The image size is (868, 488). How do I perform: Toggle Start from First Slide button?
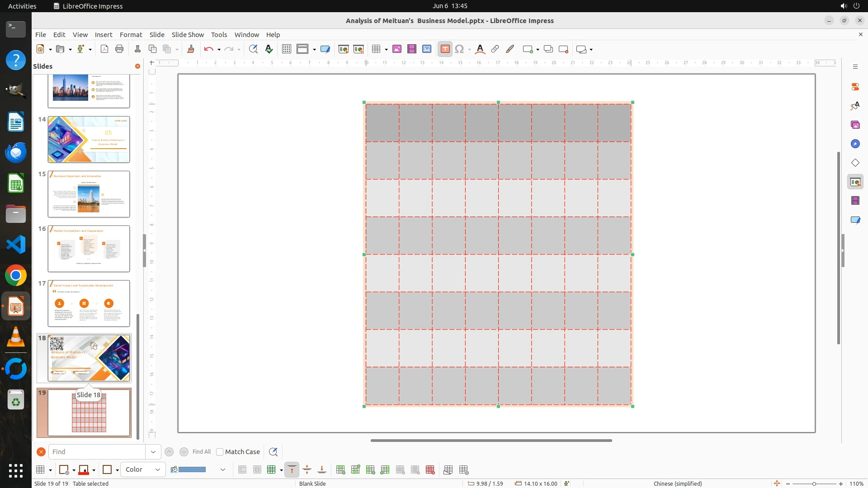(x=343, y=49)
